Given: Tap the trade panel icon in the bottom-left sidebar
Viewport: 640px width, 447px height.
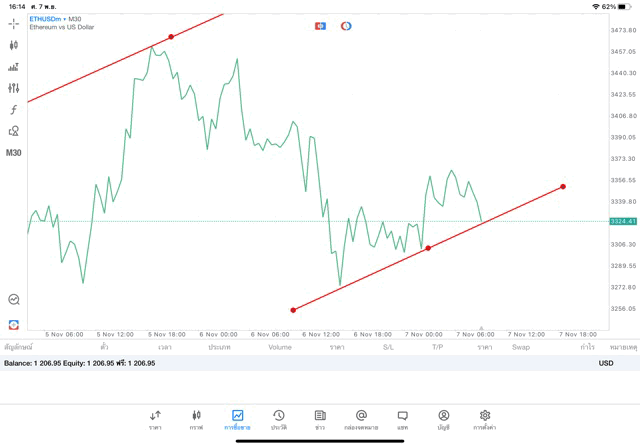Looking at the screenshot, I should pos(14,324).
